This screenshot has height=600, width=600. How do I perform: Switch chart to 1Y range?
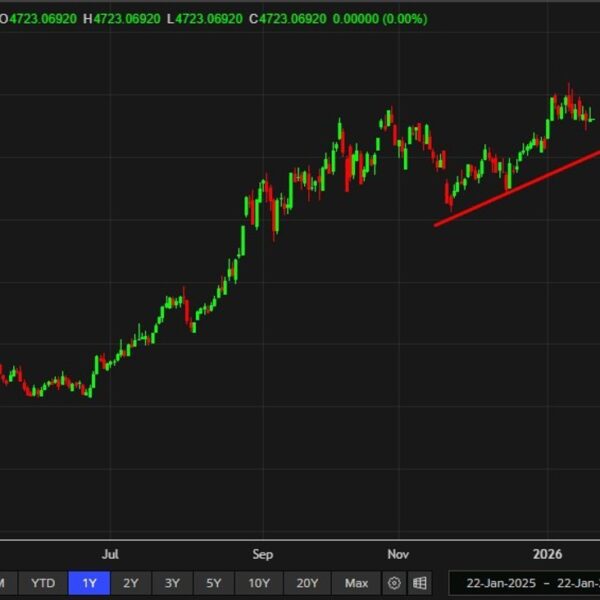[x=89, y=583]
